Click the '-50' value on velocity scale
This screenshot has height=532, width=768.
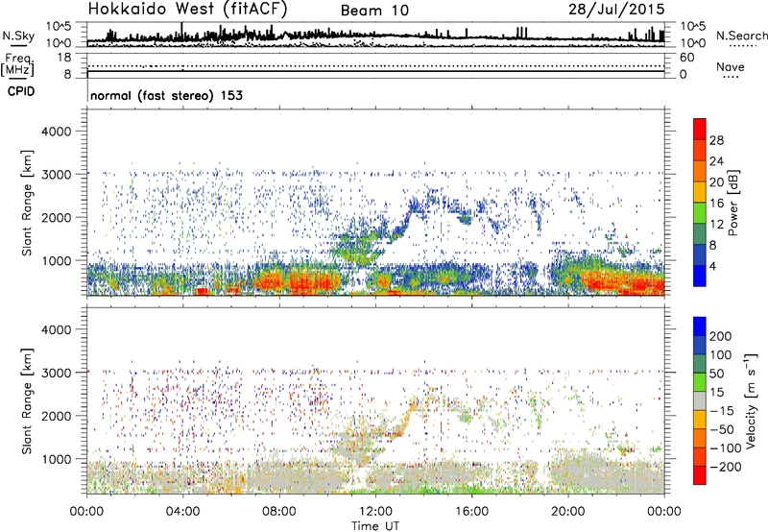pos(723,429)
